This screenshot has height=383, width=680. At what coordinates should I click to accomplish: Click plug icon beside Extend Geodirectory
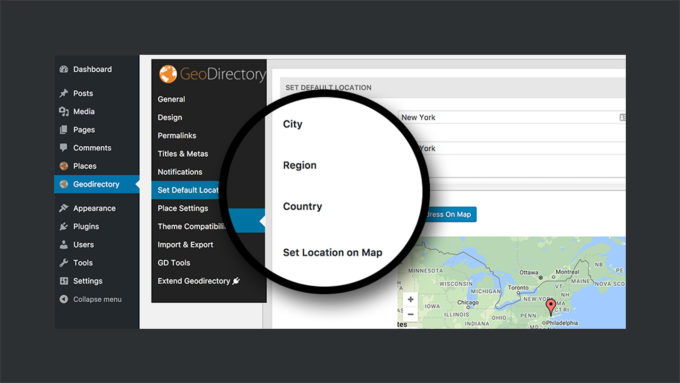tap(236, 281)
